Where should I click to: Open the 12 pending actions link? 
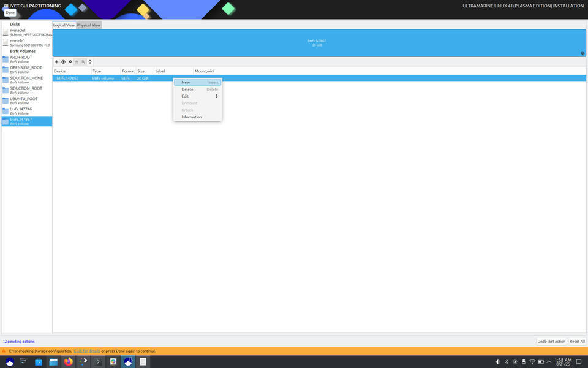(19, 342)
